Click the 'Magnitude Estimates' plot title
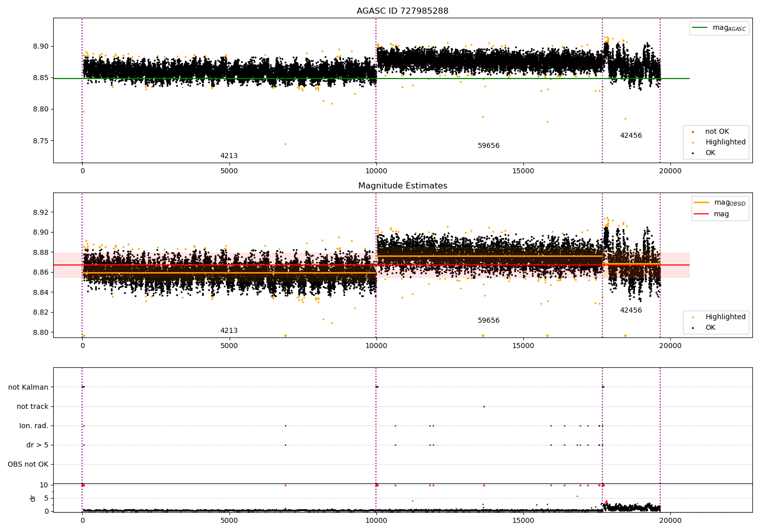Viewport: 760px width, 532px height. (402, 186)
